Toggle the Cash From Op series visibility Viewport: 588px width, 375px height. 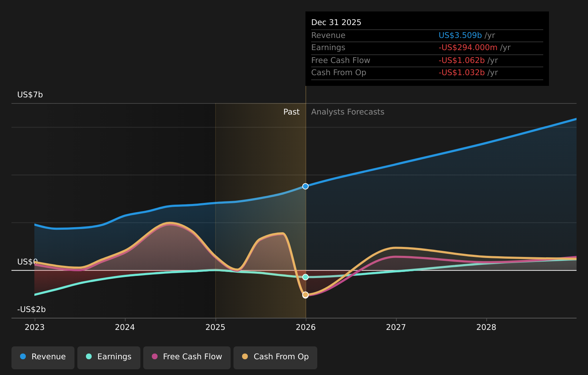pos(275,357)
